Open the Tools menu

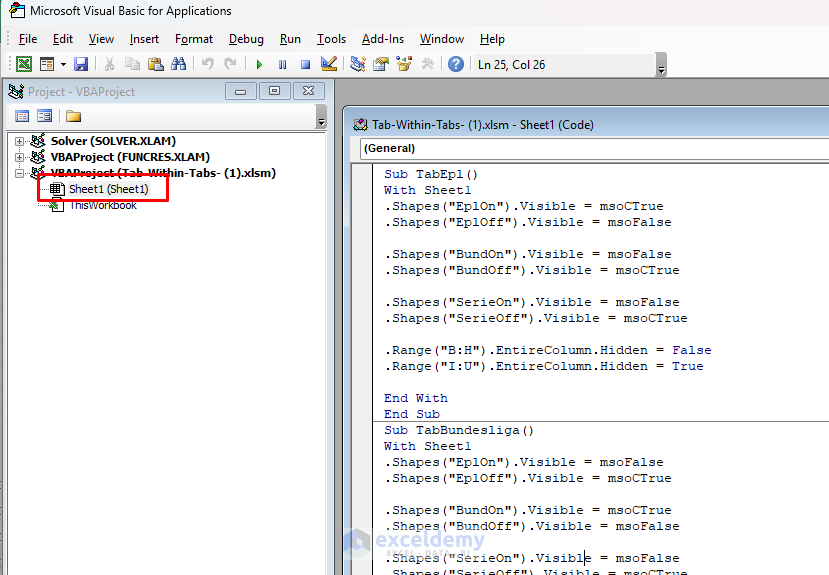point(331,39)
